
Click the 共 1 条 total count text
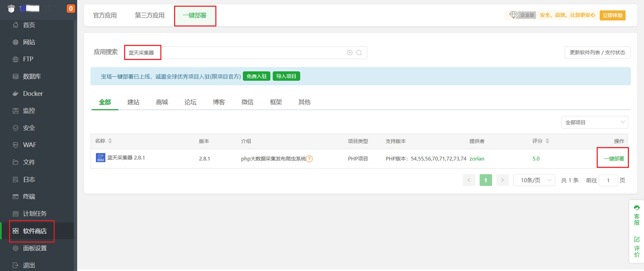pos(570,180)
